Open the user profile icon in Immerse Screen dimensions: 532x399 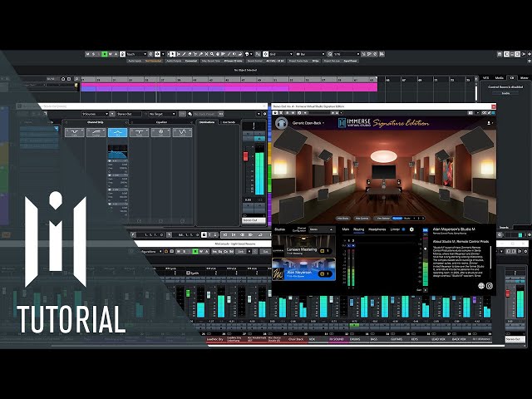pos(489,123)
